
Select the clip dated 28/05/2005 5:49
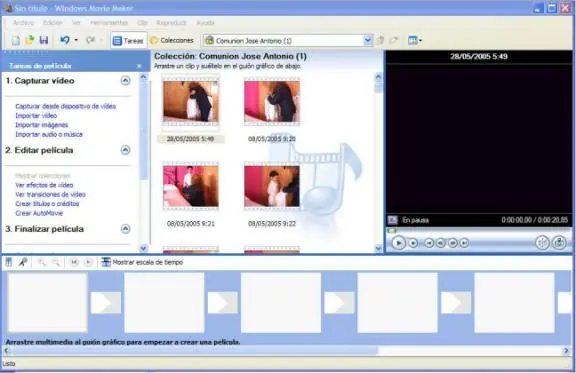191,101
